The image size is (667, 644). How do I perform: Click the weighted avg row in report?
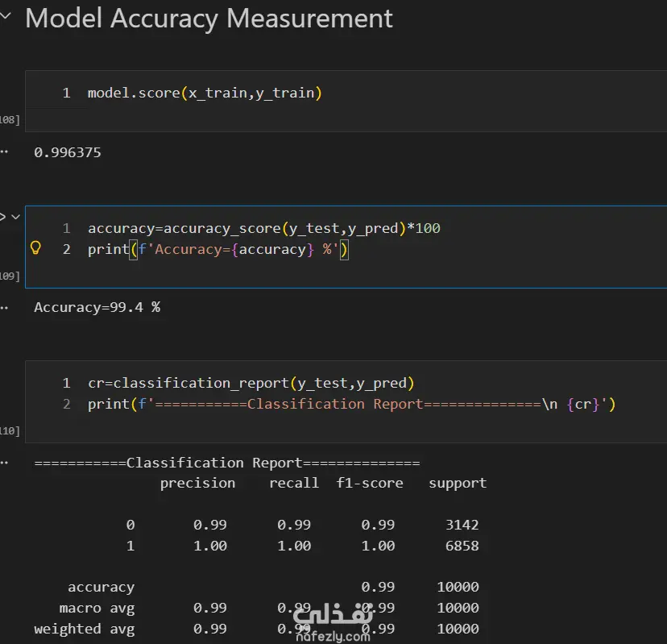(x=84, y=629)
